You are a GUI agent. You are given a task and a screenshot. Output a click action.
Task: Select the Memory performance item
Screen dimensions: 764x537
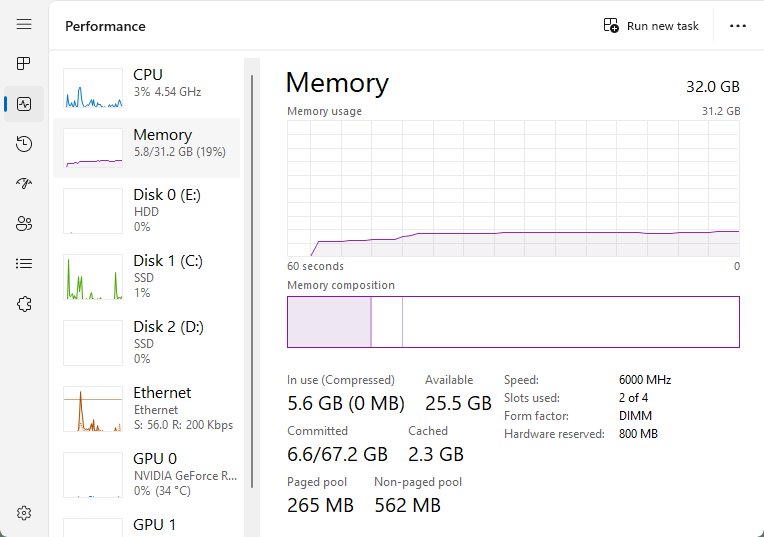(146, 148)
